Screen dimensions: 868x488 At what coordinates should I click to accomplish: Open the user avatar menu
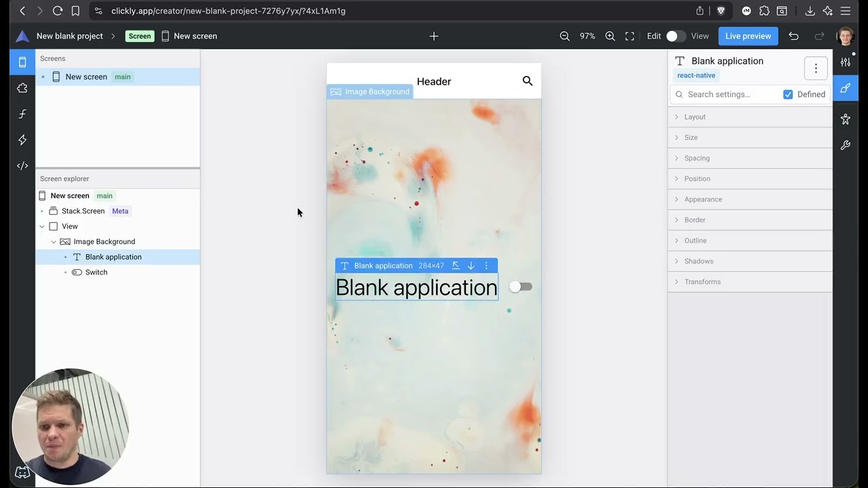[x=846, y=36]
